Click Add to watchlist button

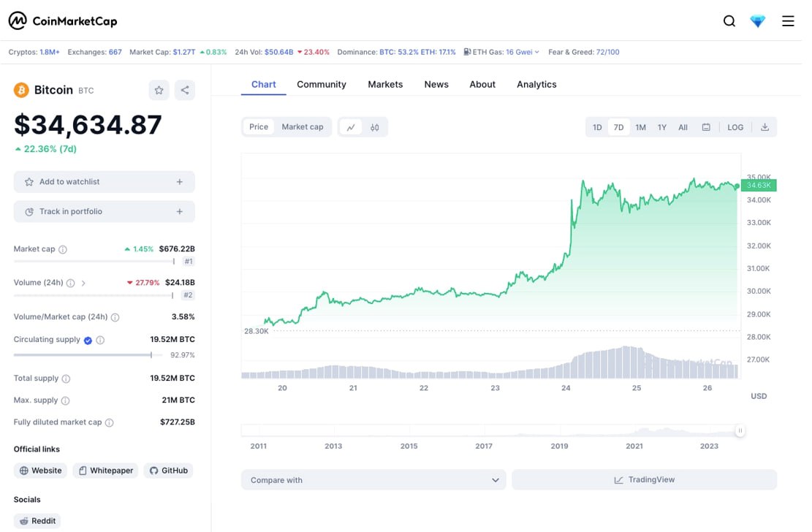104,182
